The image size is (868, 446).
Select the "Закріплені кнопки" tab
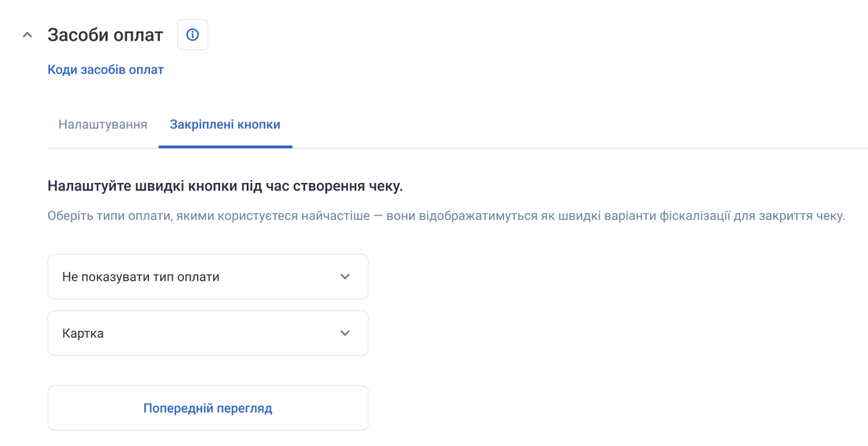point(225,124)
